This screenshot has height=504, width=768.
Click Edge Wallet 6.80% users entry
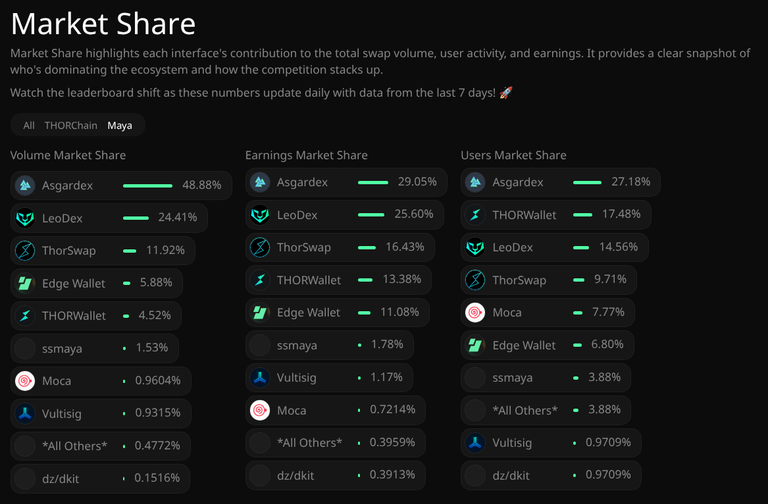click(x=547, y=345)
